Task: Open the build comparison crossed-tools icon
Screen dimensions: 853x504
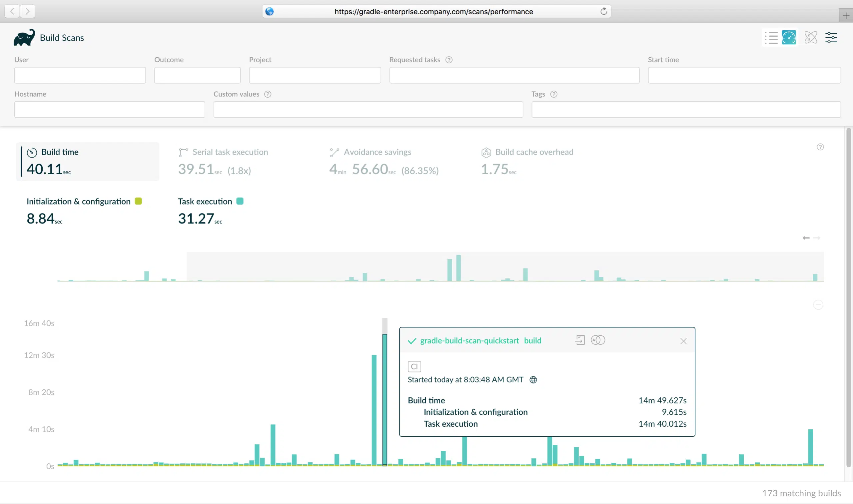Action: coord(811,38)
